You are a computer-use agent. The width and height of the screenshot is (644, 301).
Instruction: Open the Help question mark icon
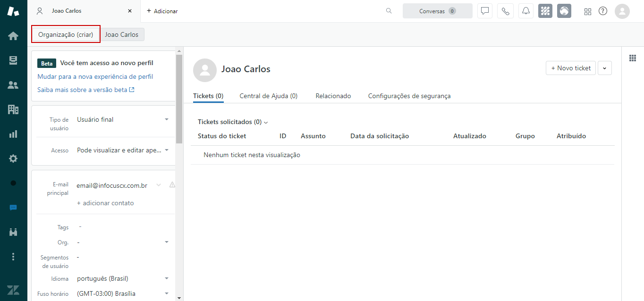click(x=603, y=11)
